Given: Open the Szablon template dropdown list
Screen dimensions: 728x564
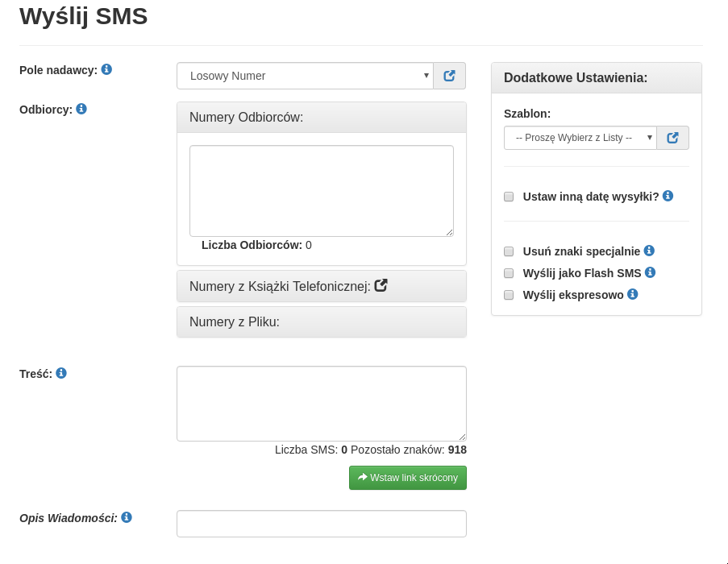Looking at the screenshot, I should click(x=580, y=138).
